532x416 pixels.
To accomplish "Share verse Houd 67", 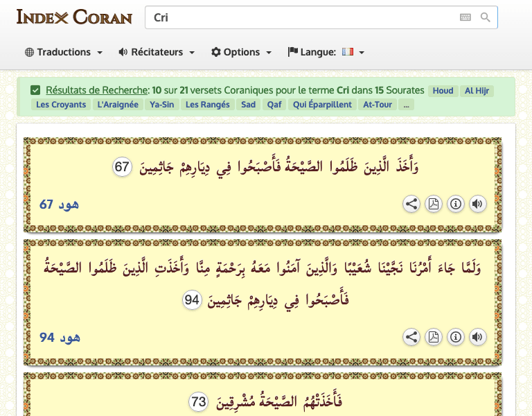I will pos(411,204).
